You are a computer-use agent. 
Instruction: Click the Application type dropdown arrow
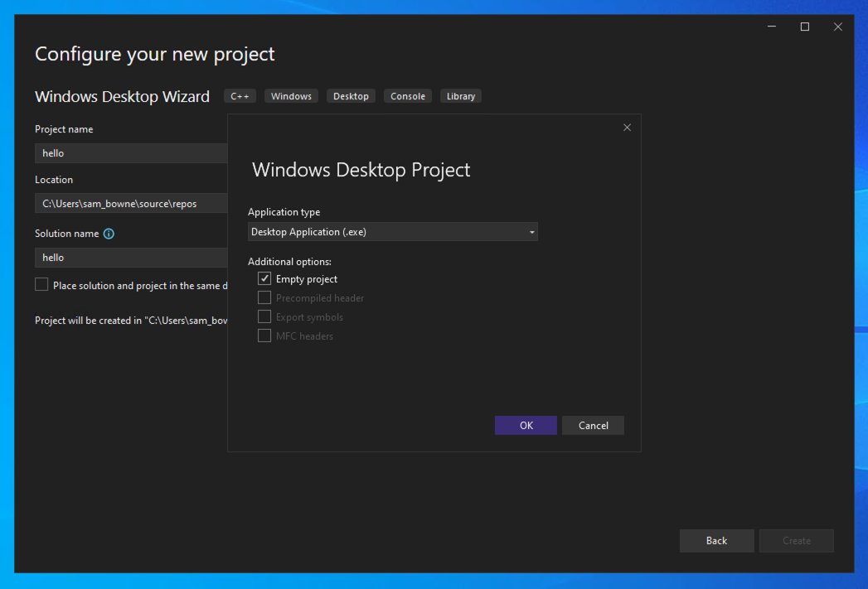[531, 232]
